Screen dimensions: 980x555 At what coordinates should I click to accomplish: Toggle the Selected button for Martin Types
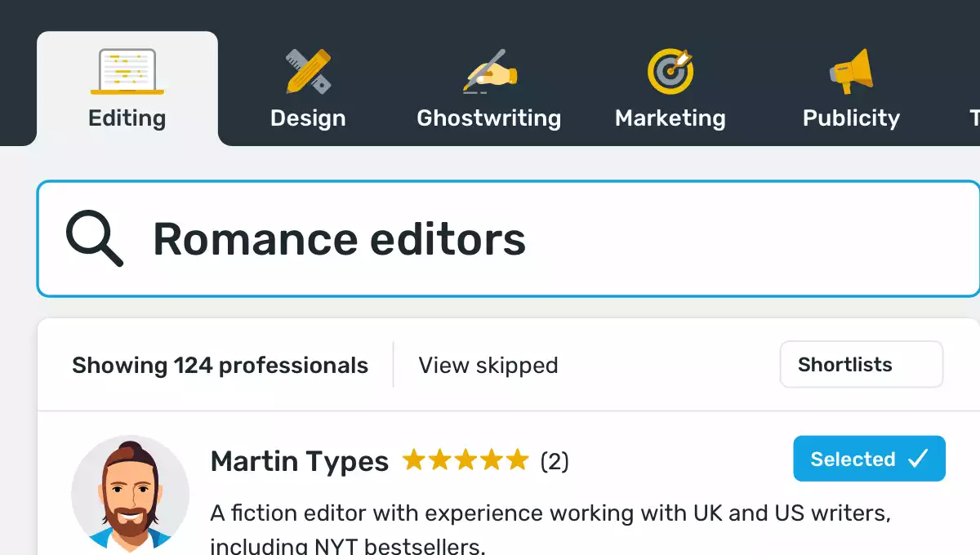point(869,459)
